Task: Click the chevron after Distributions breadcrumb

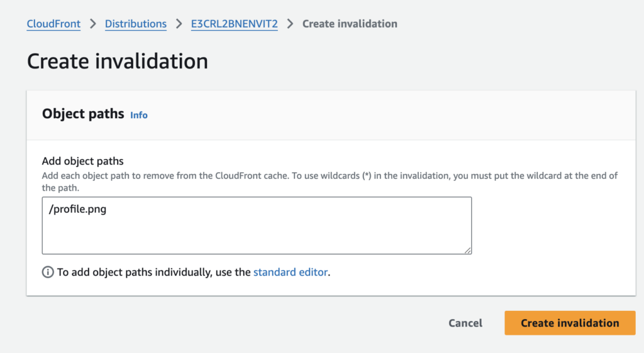Action: pyautogui.click(x=179, y=24)
